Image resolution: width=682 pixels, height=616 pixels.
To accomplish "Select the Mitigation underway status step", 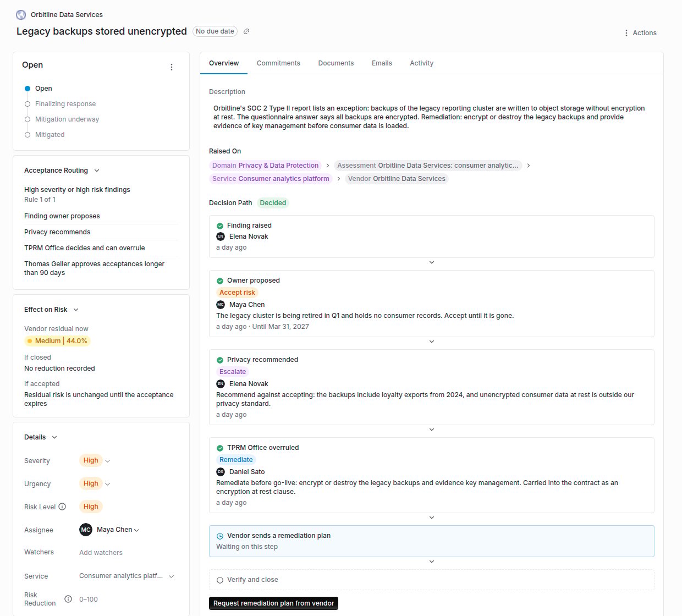I will (x=62, y=119).
